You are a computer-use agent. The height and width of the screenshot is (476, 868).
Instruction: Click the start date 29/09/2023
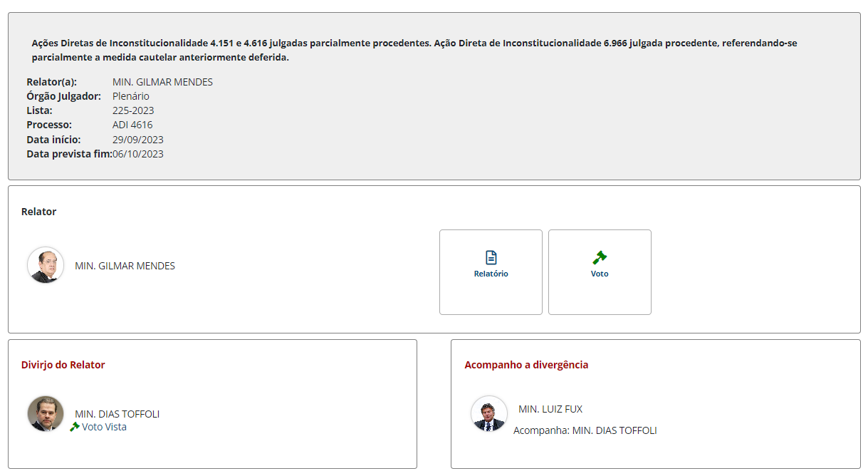(138, 140)
